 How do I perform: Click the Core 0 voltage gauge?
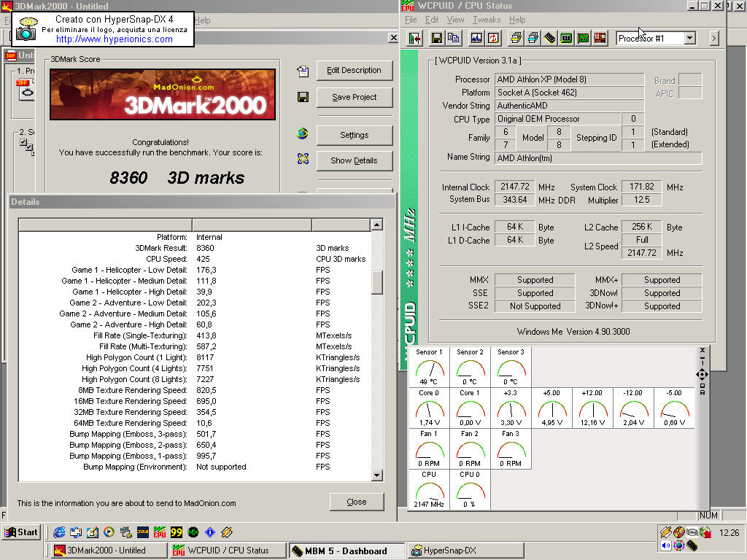429,408
